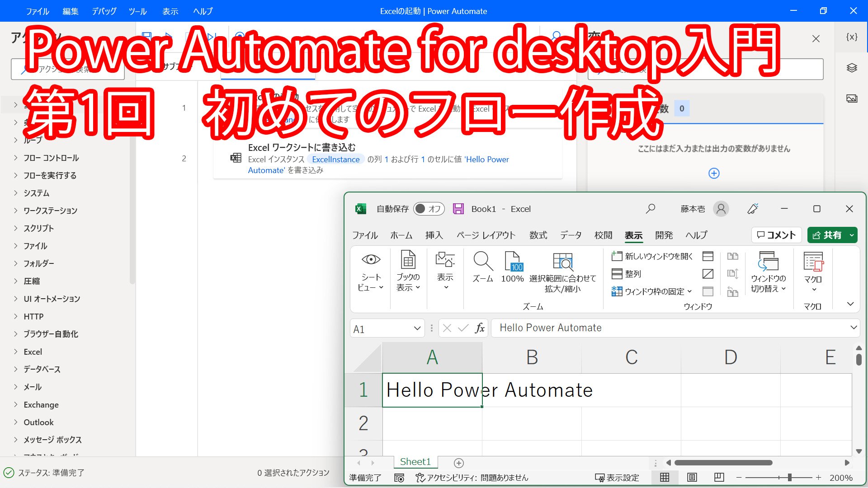Click the 共有 share button

point(827,235)
